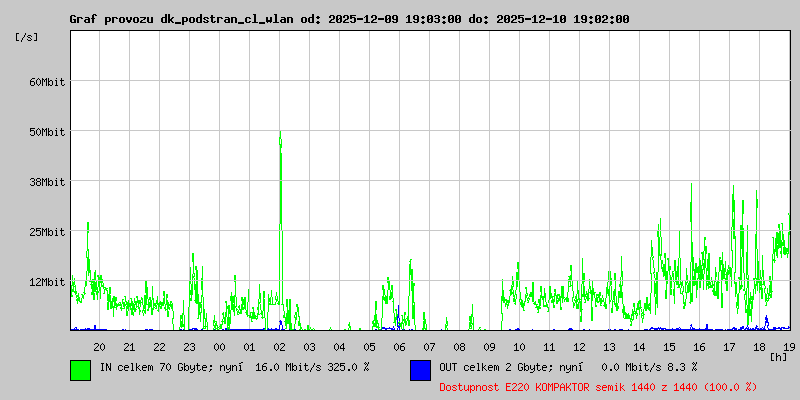Click the [/s] unit label
800x400 pixels.
pyautogui.click(x=27, y=37)
